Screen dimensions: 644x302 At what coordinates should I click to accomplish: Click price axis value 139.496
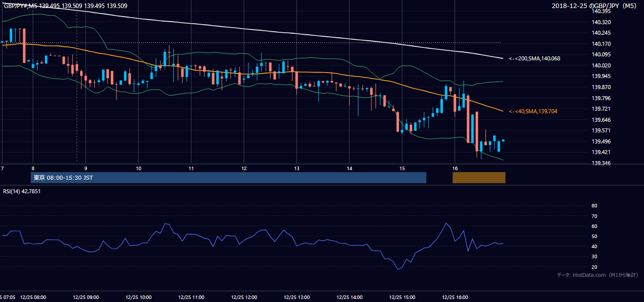[x=601, y=141]
